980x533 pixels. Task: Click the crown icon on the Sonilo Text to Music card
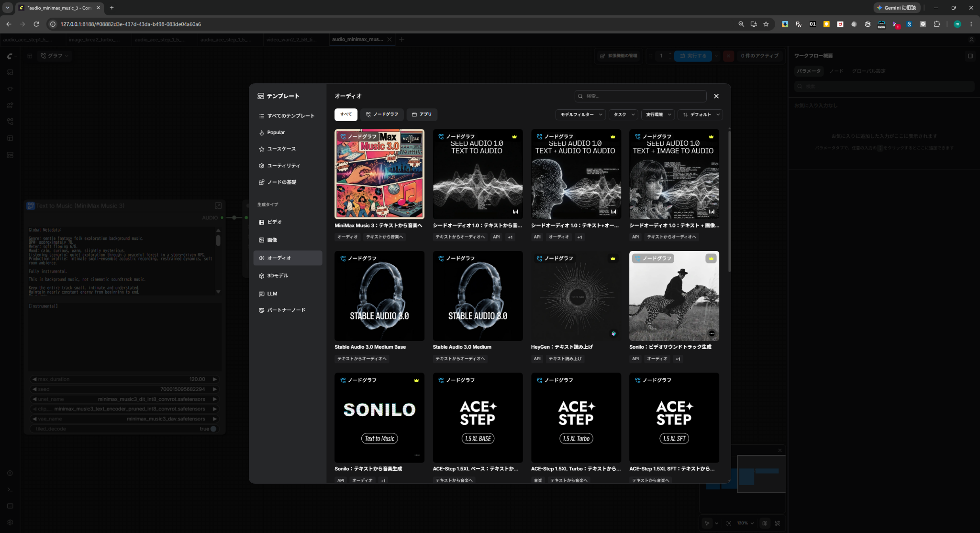tap(416, 380)
